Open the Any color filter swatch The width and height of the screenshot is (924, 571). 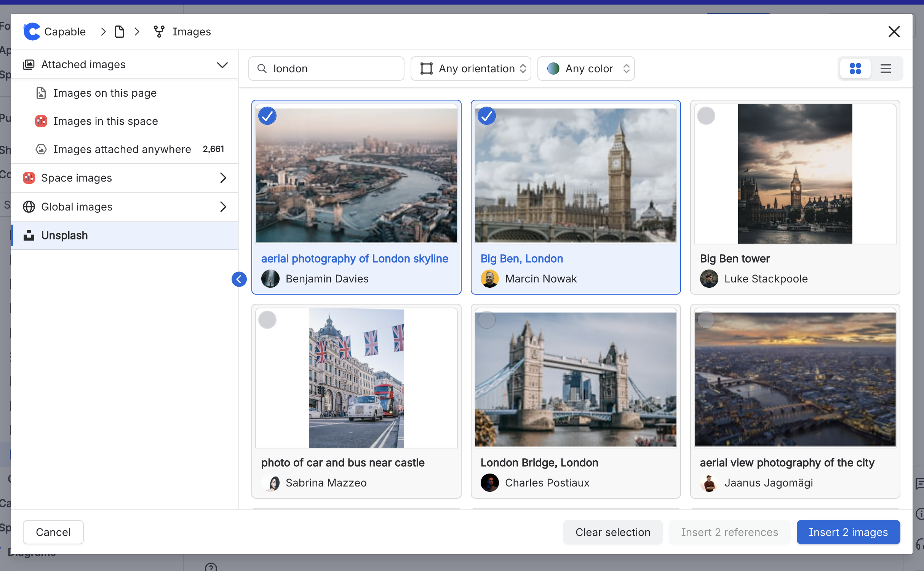(553, 69)
